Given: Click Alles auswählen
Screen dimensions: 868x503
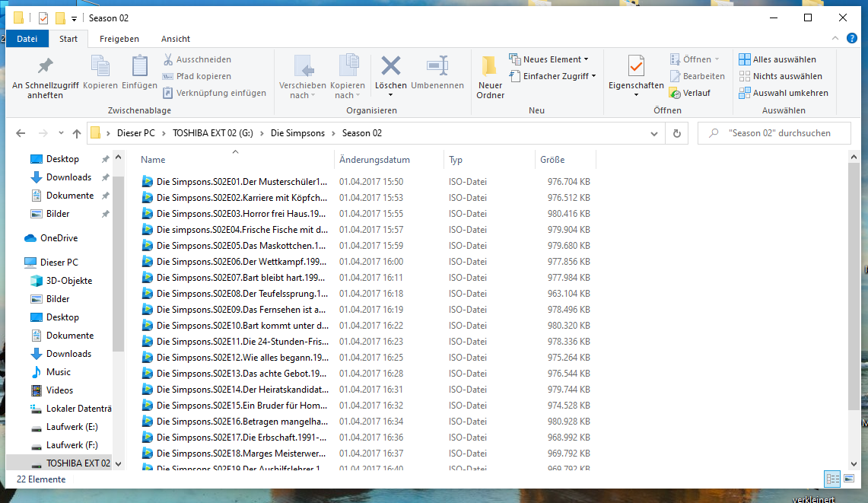Looking at the screenshot, I should tap(777, 59).
